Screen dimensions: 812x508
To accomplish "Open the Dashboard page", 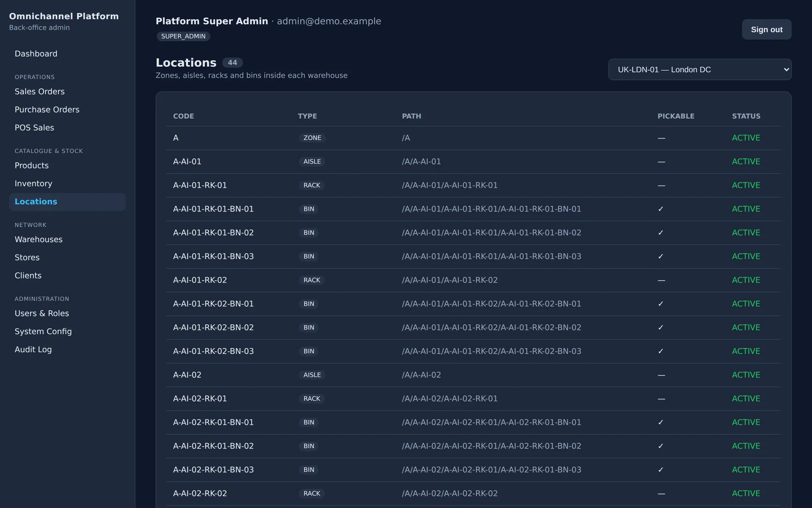I will tap(67, 54).
